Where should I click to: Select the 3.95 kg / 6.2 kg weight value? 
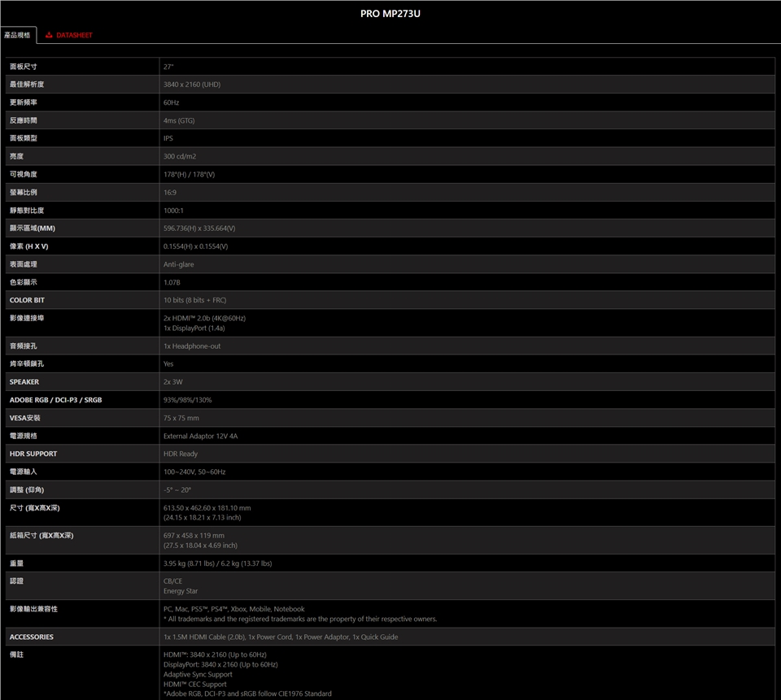218,563
